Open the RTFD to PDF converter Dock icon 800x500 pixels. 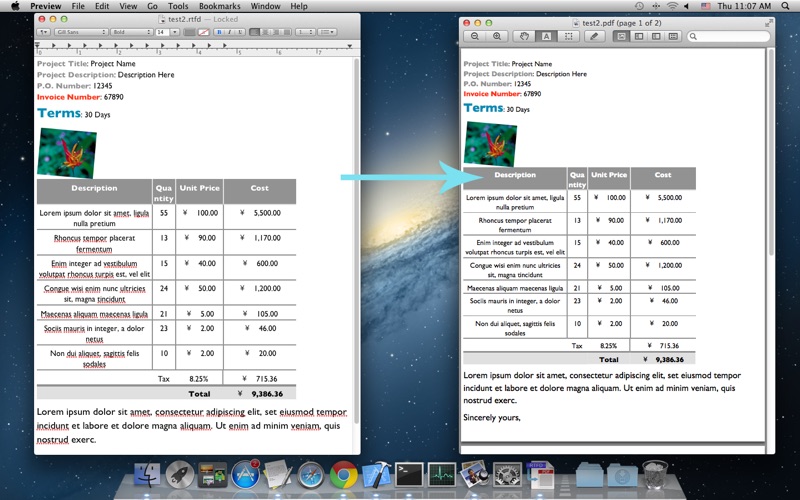(540, 474)
